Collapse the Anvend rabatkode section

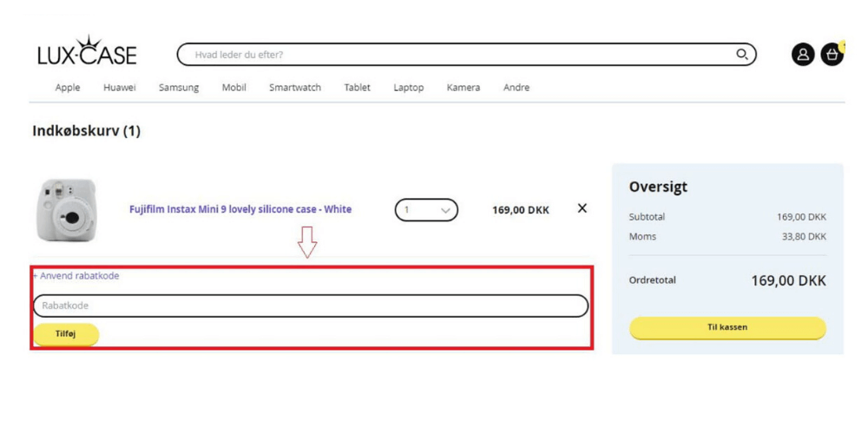(76, 276)
